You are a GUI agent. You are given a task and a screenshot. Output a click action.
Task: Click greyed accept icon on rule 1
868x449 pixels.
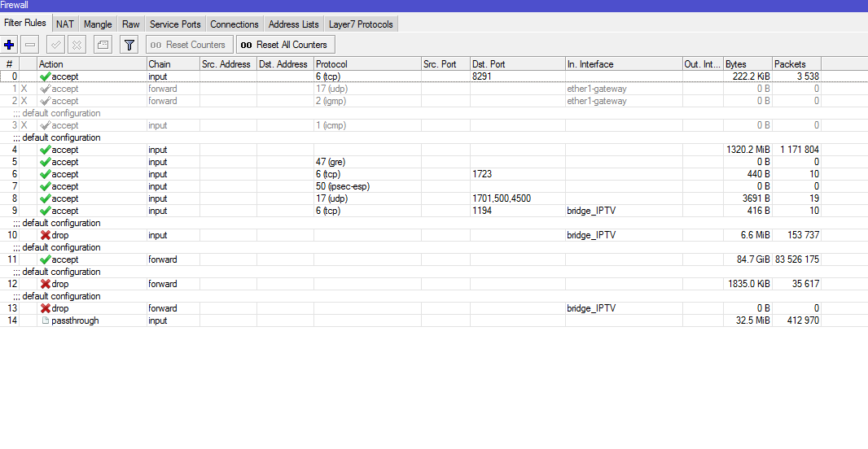(46, 89)
